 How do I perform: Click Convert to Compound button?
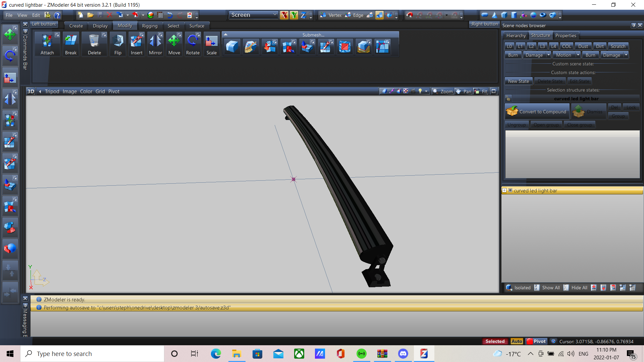tap(537, 112)
